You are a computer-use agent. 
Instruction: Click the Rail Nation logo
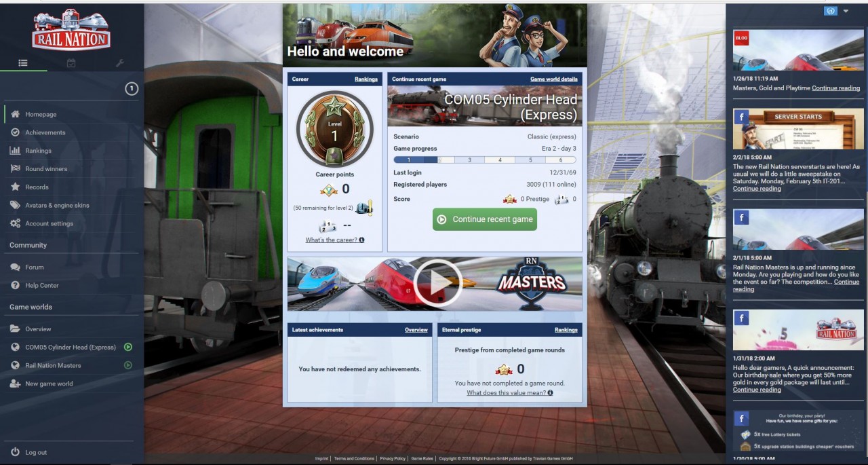(x=71, y=30)
